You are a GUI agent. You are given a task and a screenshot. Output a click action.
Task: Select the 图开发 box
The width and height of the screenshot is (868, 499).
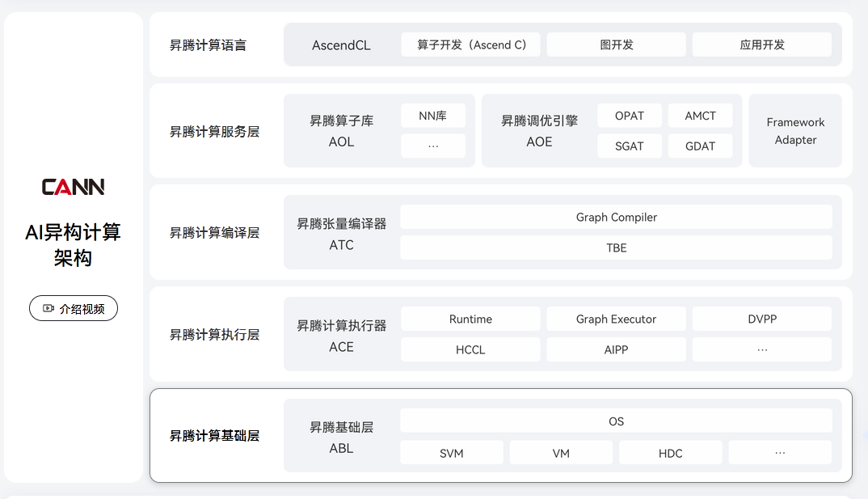(x=616, y=44)
